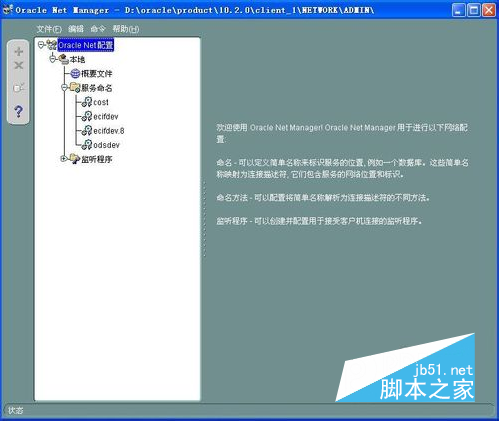Select the cost service name

pos(101,102)
